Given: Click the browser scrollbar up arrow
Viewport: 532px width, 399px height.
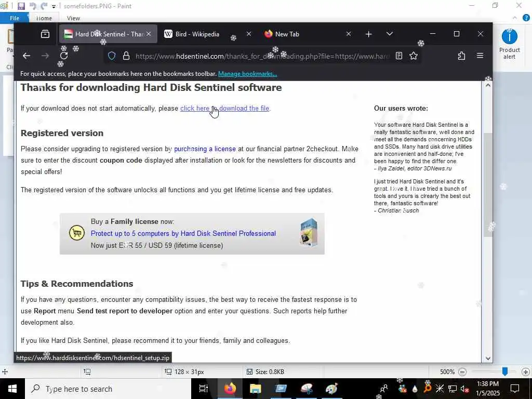Looking at the screenshot, I should click(x=487, y=86).
